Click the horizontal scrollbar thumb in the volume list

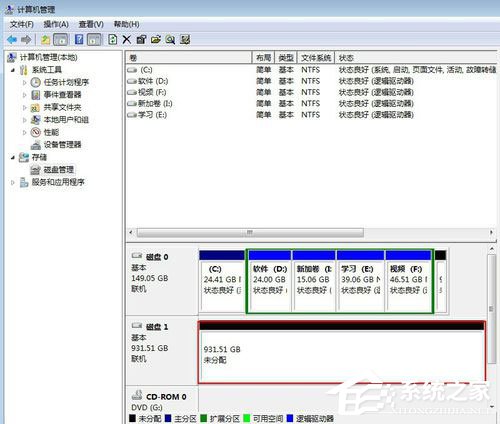pos(250,232)
